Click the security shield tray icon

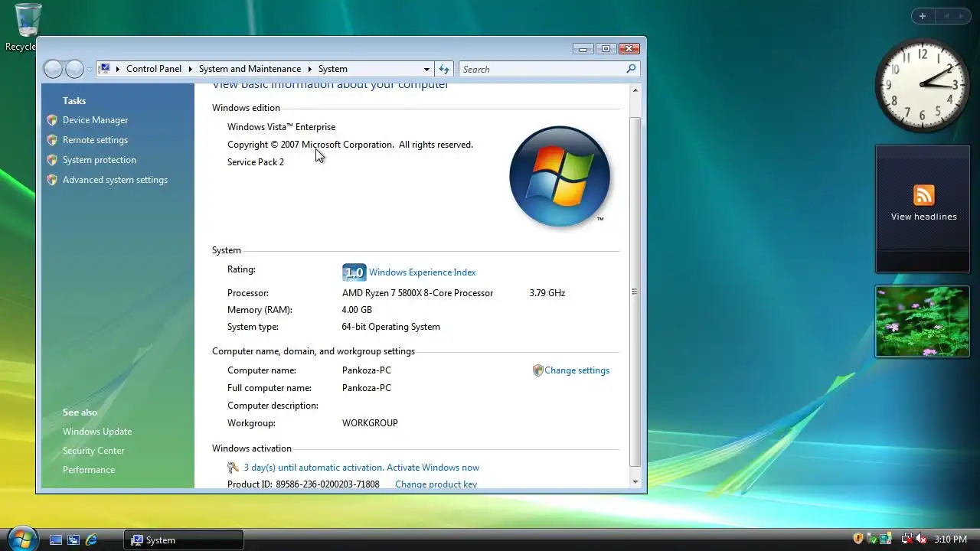coord(858,539)
